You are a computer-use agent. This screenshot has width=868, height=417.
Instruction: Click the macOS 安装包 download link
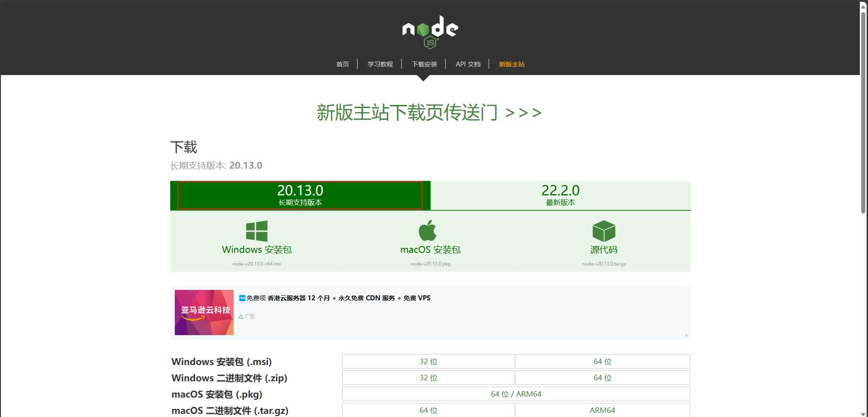point(430,250)
